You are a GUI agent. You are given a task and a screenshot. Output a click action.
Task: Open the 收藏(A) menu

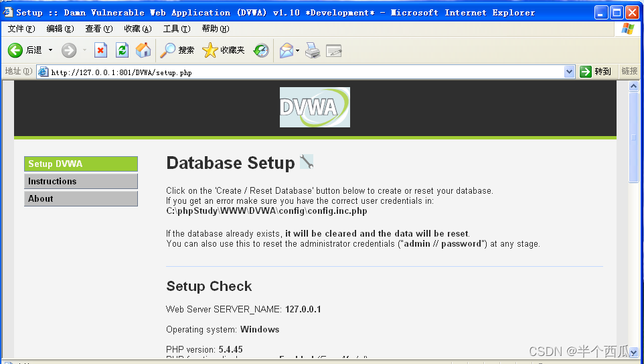pyautogui.click(x=138, y=29)
